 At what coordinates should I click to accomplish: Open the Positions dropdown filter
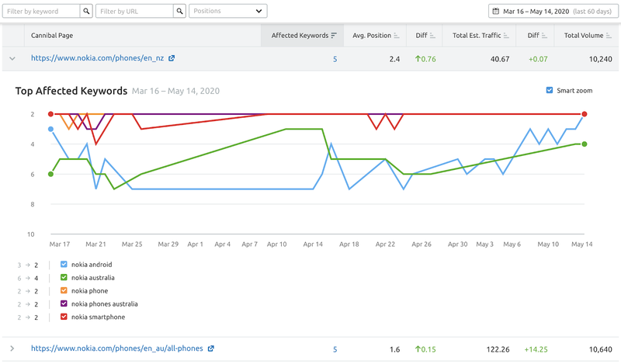[227, 12]
